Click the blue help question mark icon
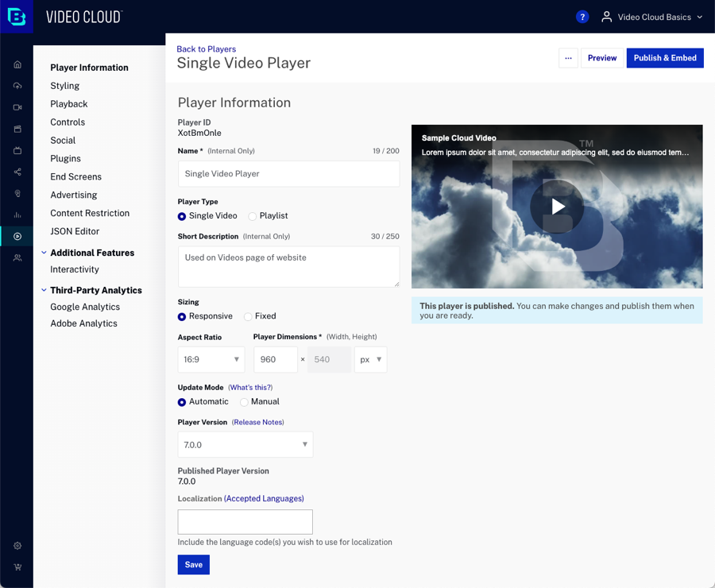Screen dimensions: 715x588 coord(582,17)
